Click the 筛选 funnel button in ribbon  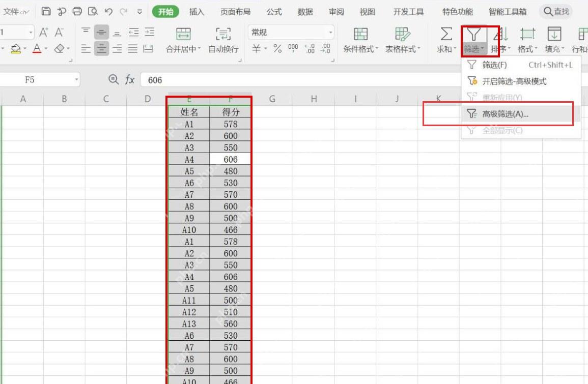click(x=473, y=41)
